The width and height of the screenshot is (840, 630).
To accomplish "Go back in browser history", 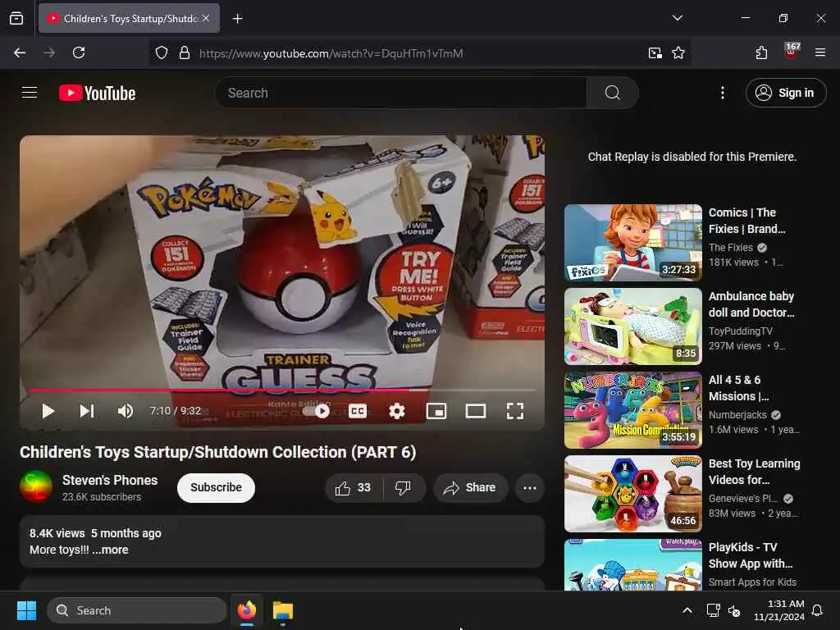I will pyautogui.click(x=20, y=52).
